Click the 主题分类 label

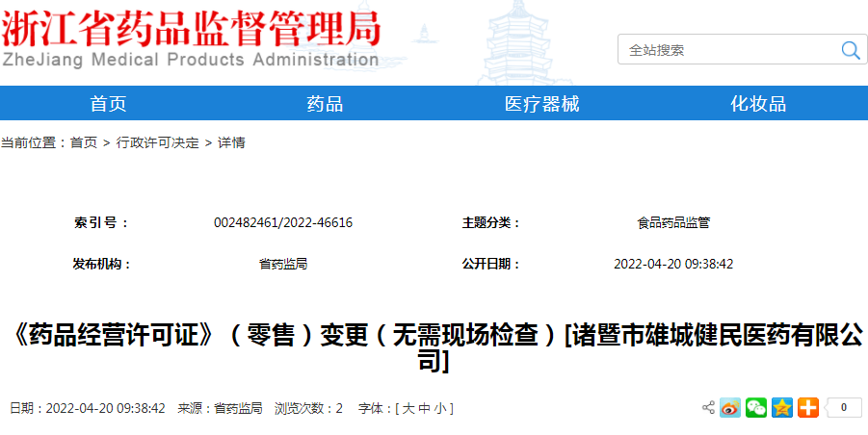tap(491, 222)
